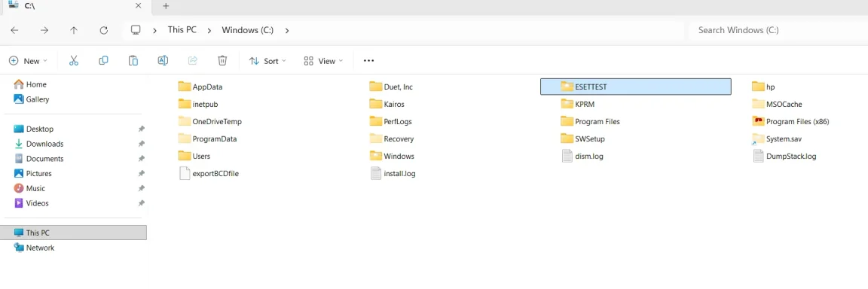
Task: Unpin Pictures using its pin icon
Action: (x=141, y=174)
